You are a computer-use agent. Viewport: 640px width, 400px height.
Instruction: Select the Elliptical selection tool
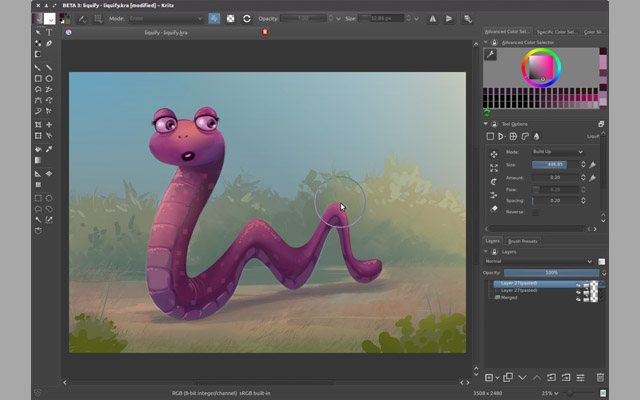pyautogui.click(x=49, y=198)
